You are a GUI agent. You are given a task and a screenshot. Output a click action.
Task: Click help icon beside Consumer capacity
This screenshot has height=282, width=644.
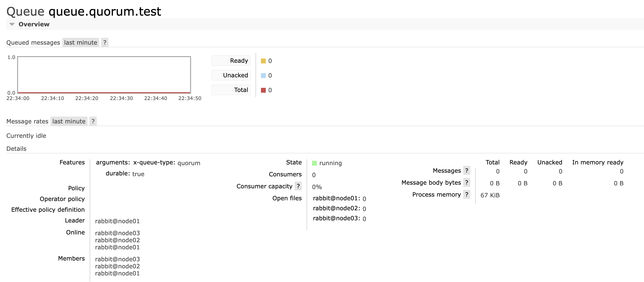coord(298,186)
